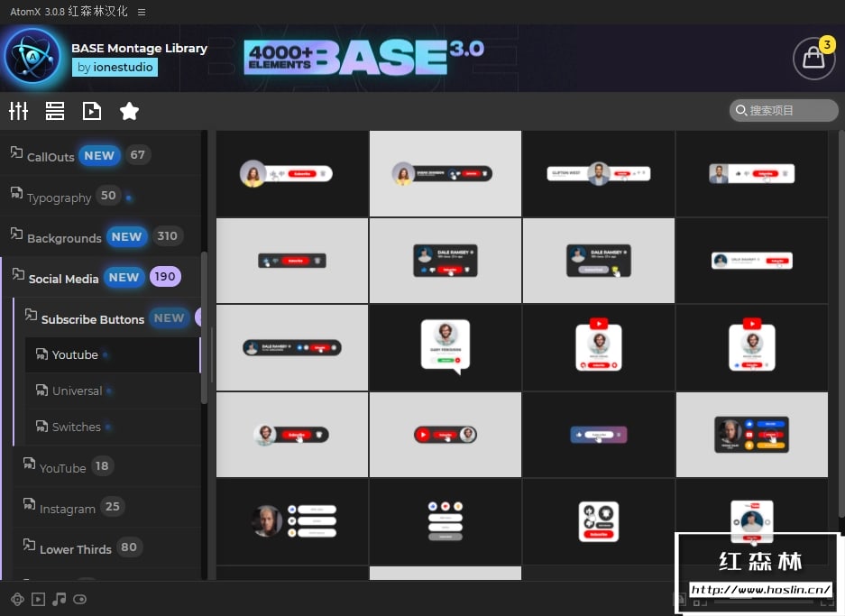Viewport: 845px width, 616px height.
Task: Click the 67 count badge
Action: (x=137, y=155)
